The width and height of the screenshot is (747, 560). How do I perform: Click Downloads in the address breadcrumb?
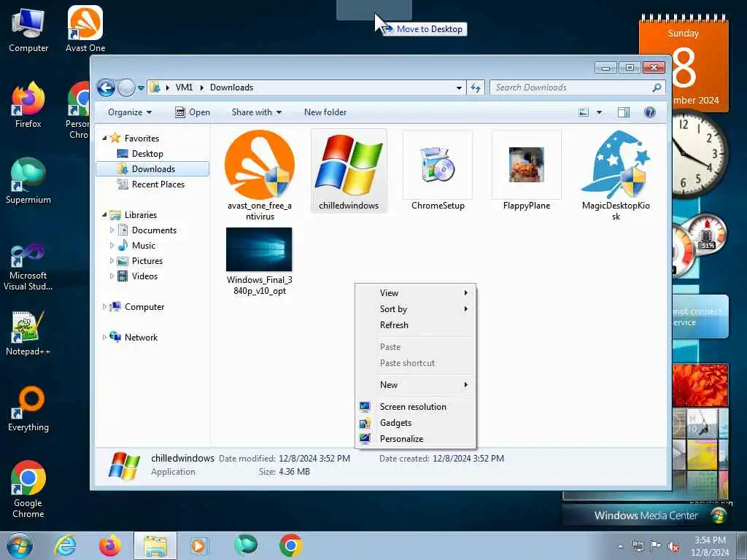click(231, 87)
